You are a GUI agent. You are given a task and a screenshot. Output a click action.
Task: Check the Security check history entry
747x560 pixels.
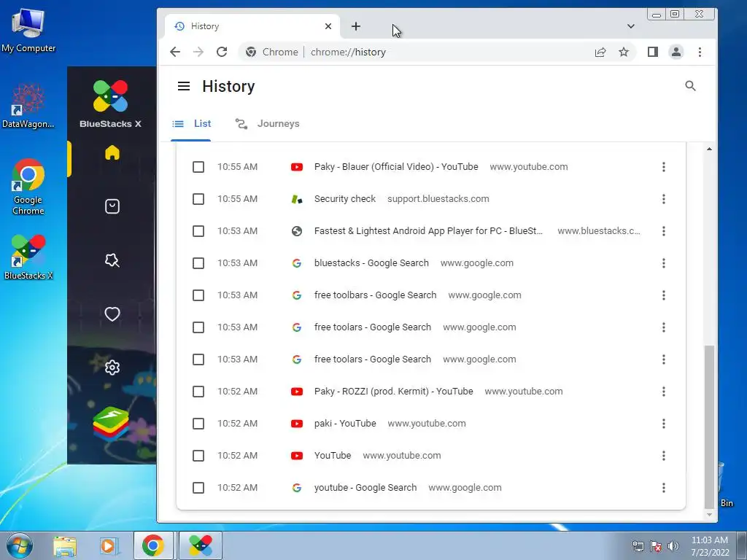[x=198, y=199]
